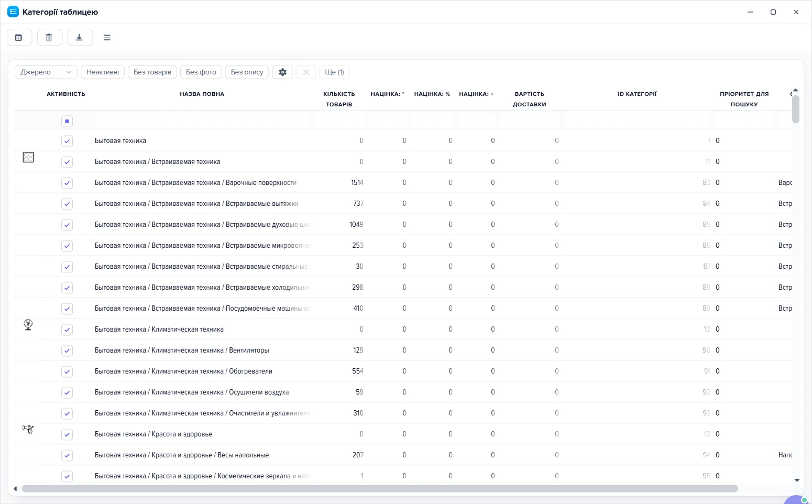
Task: Apply the Без товарів filter
Action: pyautogui.click(x=152, y=72)
